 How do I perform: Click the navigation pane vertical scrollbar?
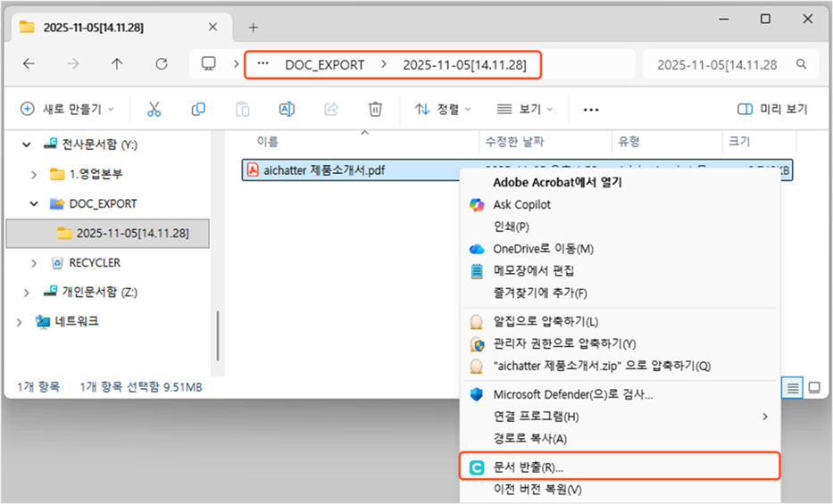coord(218,335)
